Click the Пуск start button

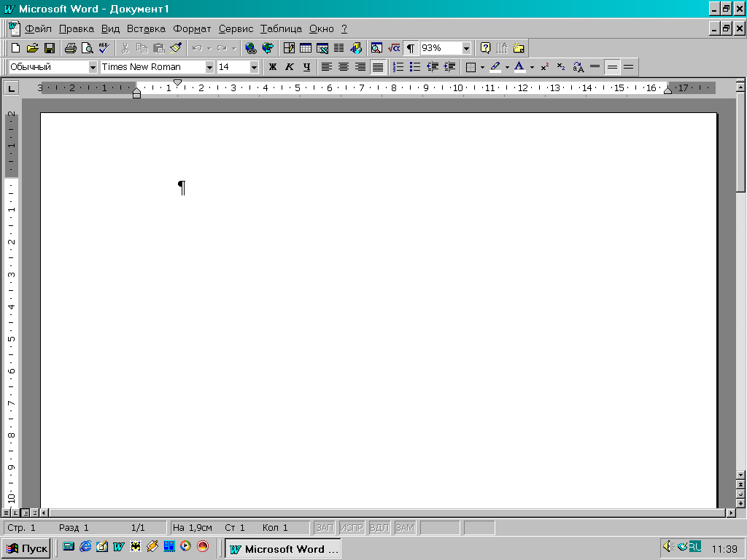[x=27, y=548]
